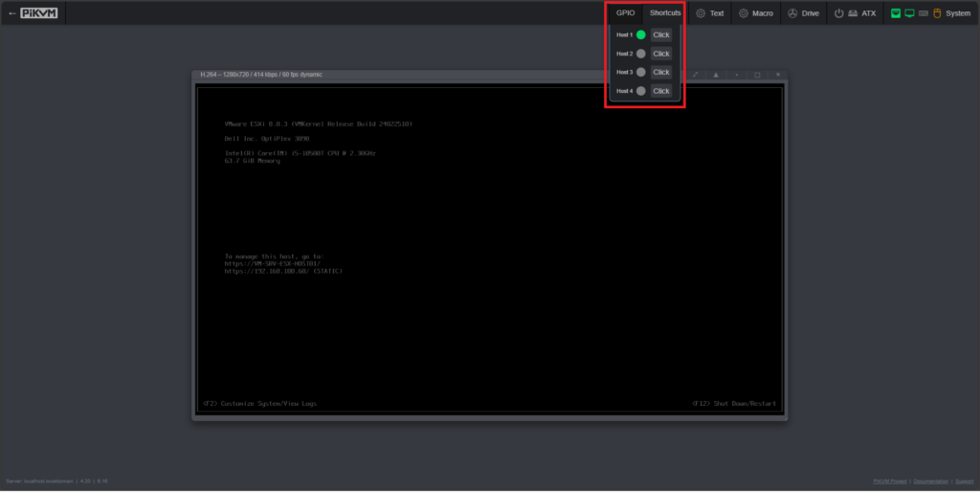Click the Drive disc icon
Screen dimensions: 980x492
[792, 13]
